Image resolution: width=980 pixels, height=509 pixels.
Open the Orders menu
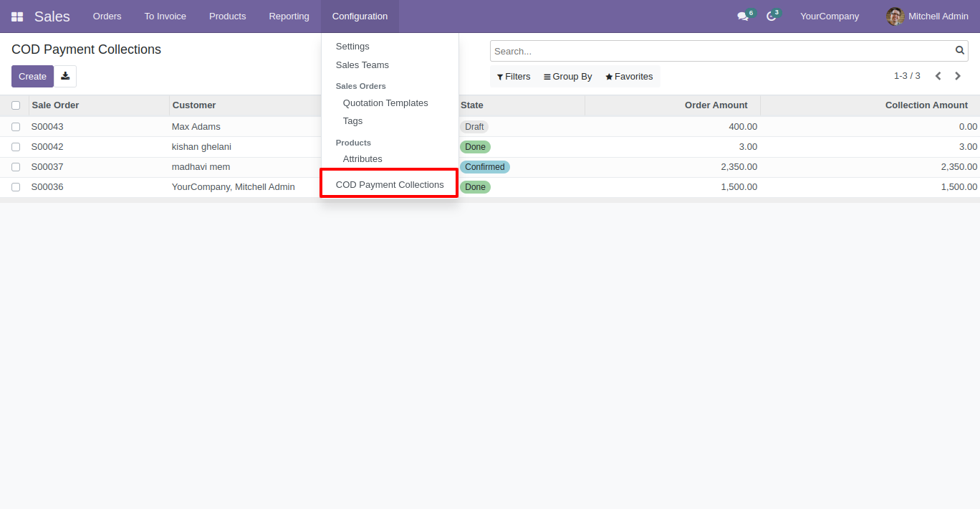point(107,16)
